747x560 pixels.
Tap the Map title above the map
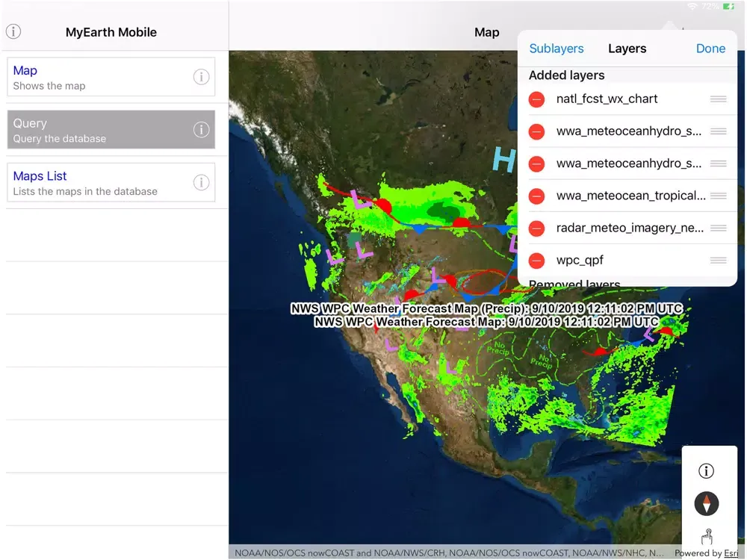(x=486, y=32)
